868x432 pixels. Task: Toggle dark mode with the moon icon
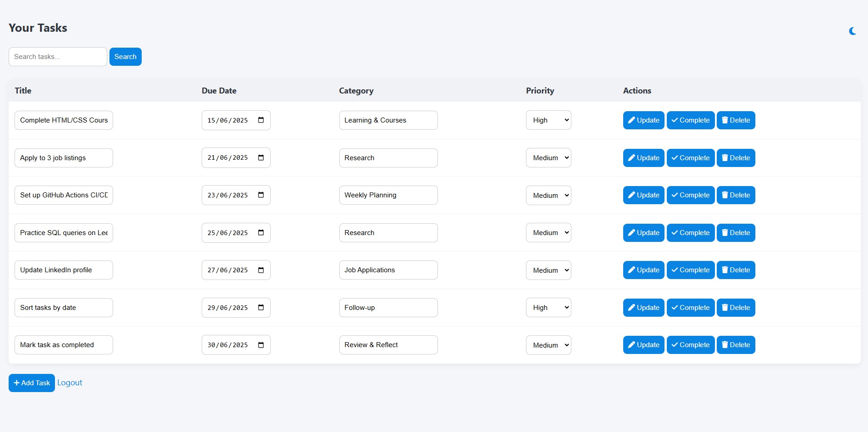(853, 31)
